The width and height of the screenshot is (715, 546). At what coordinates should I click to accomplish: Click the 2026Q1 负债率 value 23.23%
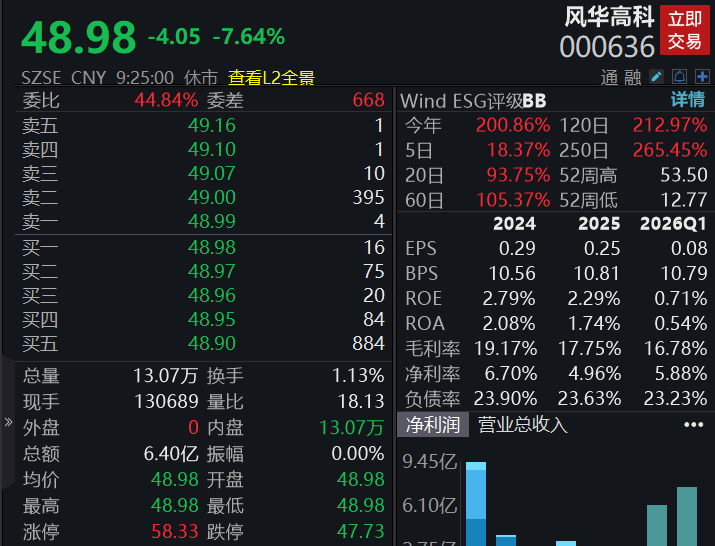tap(675, 399)
